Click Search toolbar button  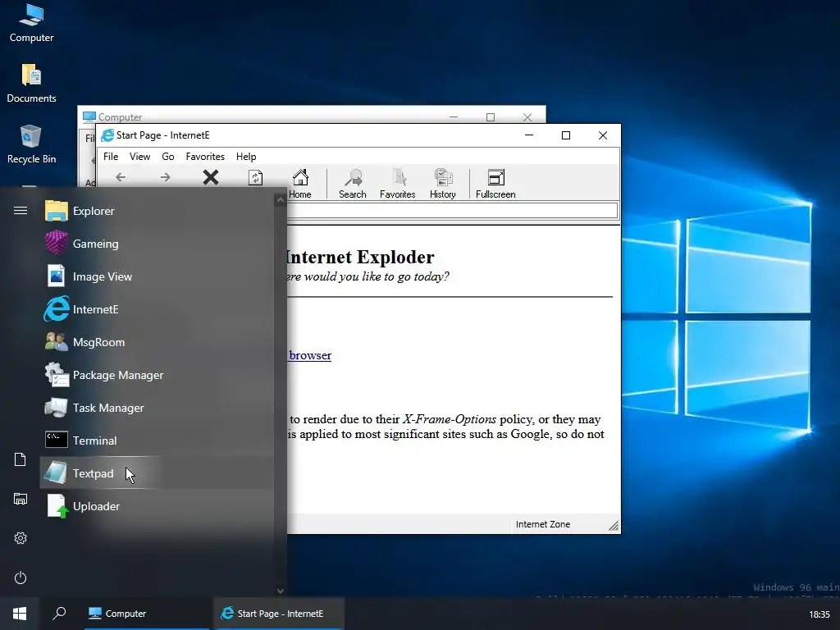point(353,184)
